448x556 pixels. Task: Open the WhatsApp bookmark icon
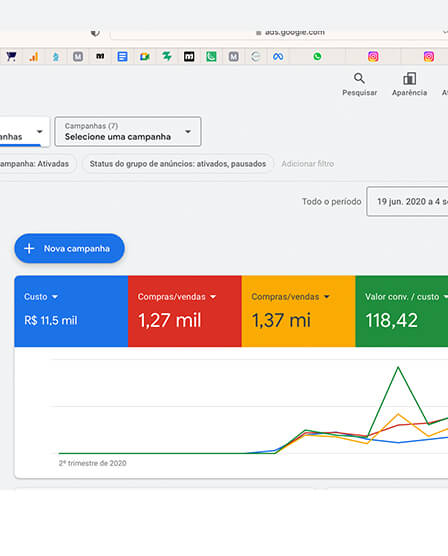(x=317, y=56)
